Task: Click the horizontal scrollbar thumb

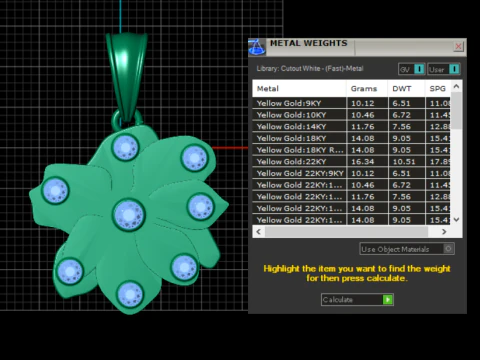Action: [x=346, y=231]
